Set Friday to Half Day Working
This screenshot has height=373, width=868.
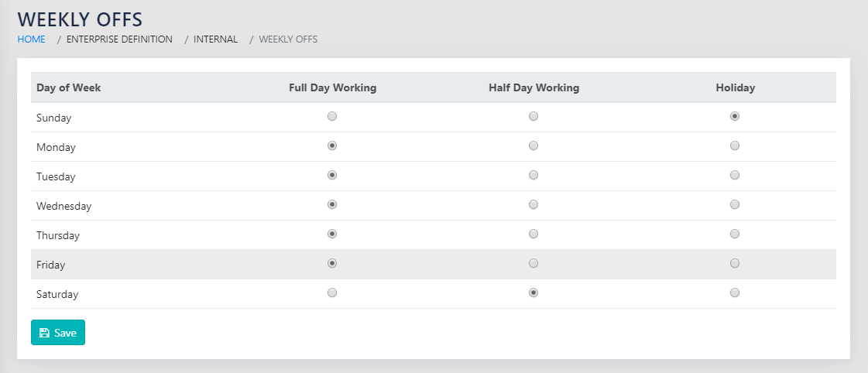tap(533, 263)
